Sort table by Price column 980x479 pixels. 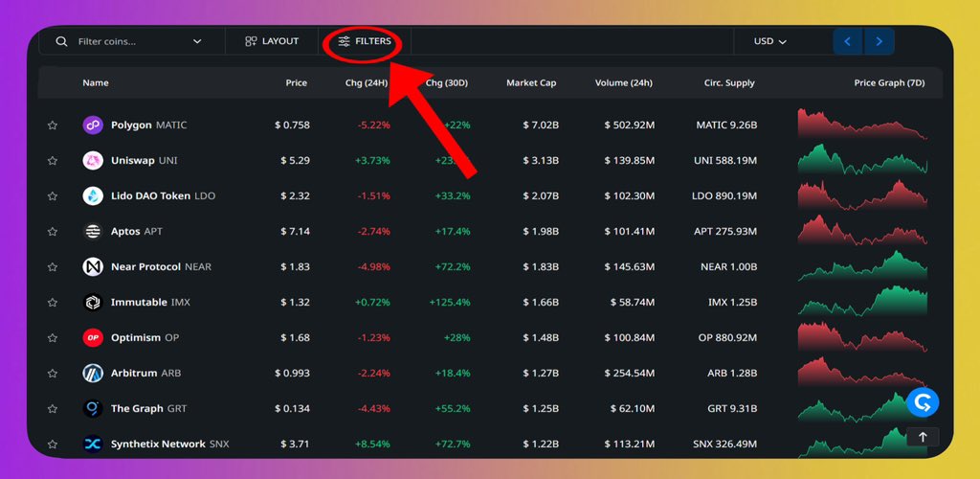297,82
